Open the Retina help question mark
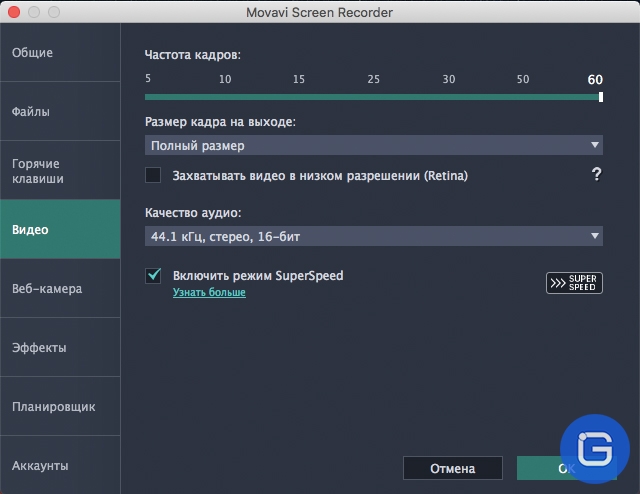This screenshot has height=494, width=640. pyautogui.click(x=596, y=174)
